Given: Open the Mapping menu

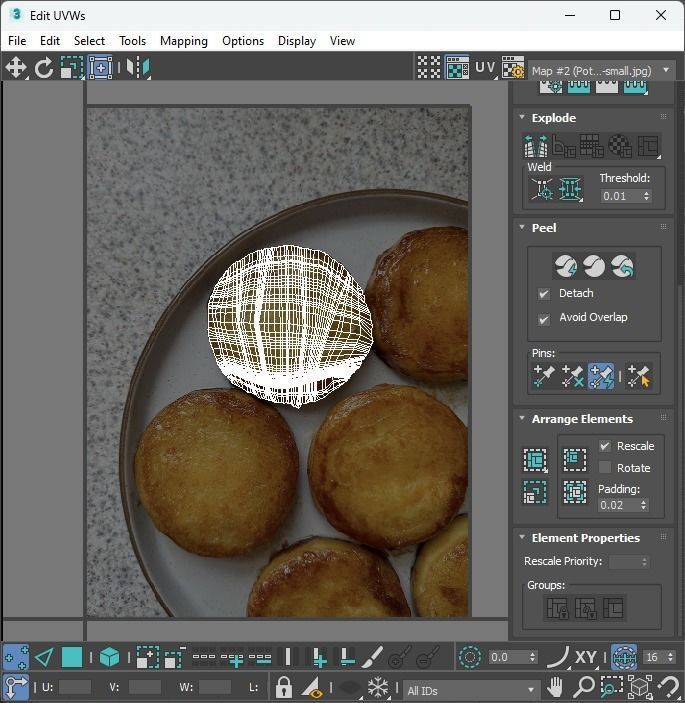Looking at the screenshot, I should pyautogui.click(x=184, y=41).
